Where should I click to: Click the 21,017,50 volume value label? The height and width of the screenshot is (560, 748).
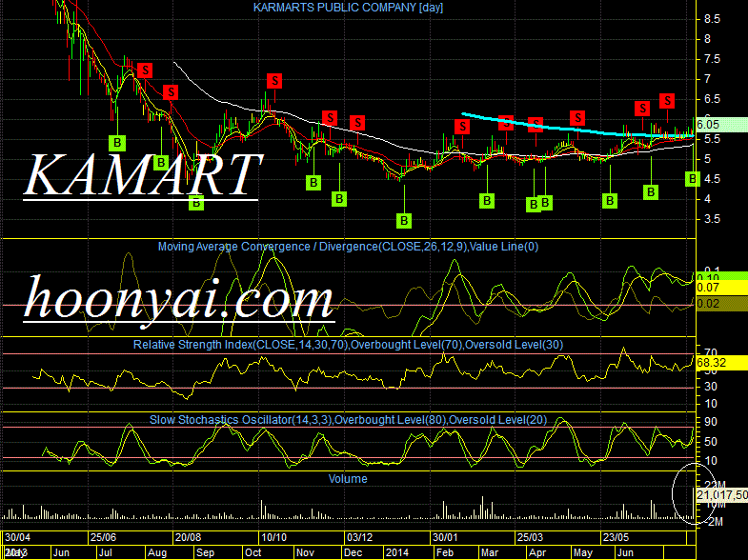click(721, 495)
